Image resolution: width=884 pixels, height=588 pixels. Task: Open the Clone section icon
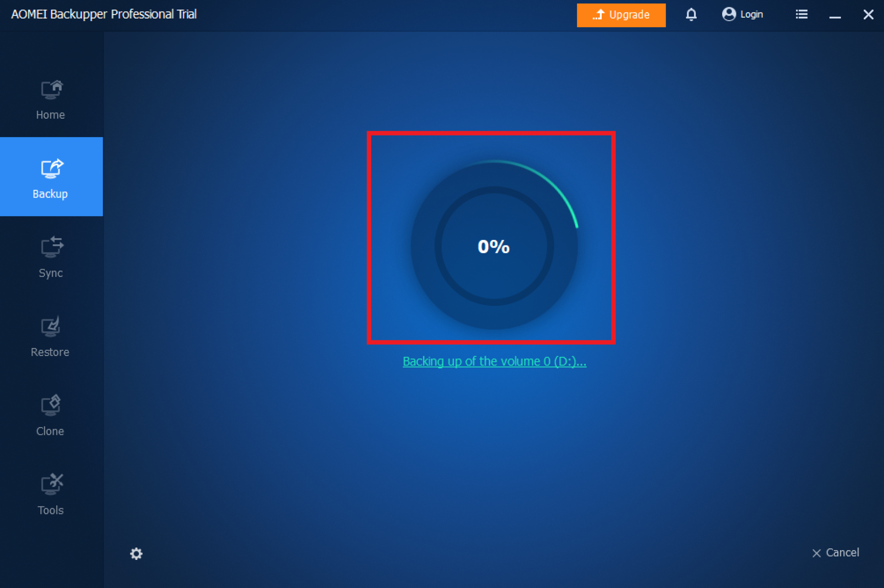coord(51,406)
